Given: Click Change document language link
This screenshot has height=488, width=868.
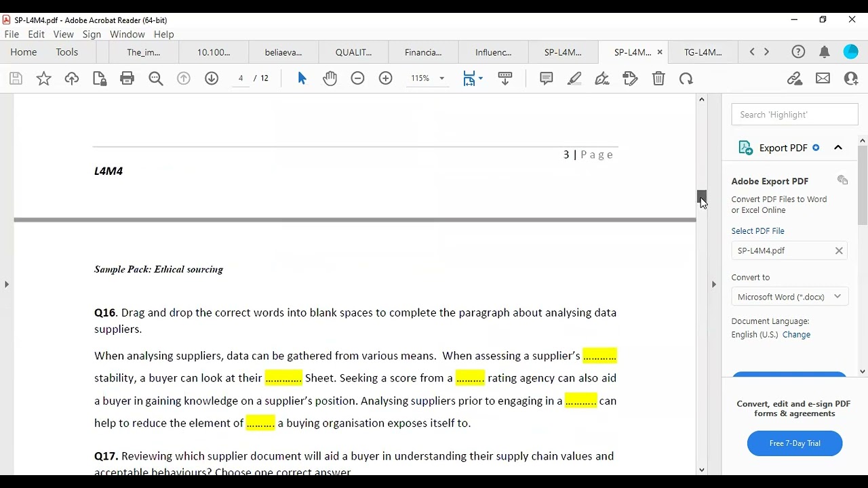Looking at the screenshot, I should [796, 335].
